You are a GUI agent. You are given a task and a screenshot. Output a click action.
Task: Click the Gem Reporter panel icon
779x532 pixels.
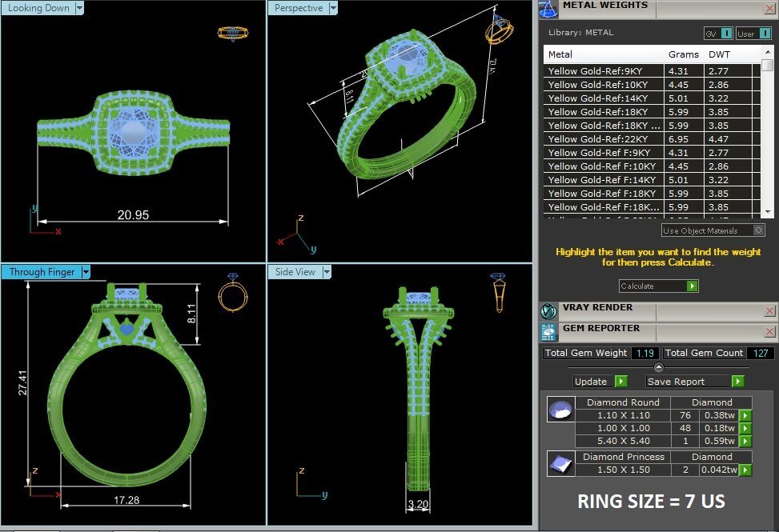tap(548, 331)
